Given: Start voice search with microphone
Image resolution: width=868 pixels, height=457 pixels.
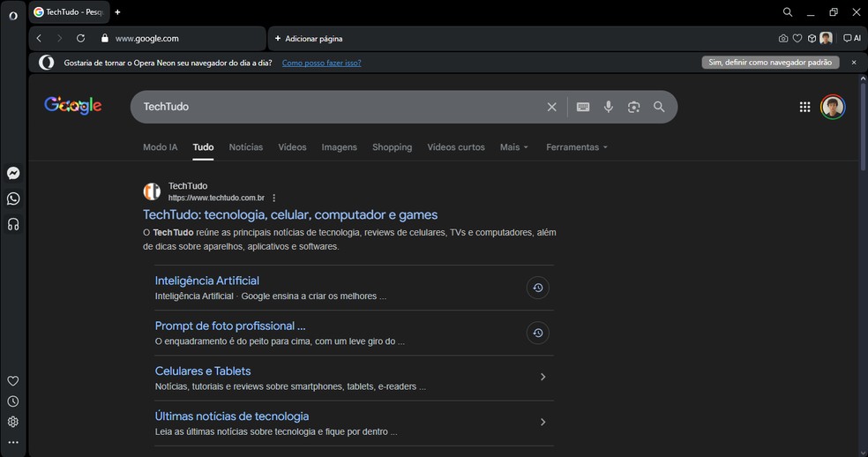Looking at the screenshot, I should [x=609, y=107].
